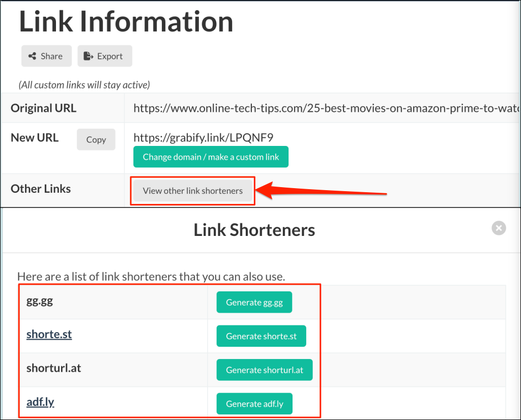
Task: Generate a gg.gg link
Action: [x=254, y=302]
